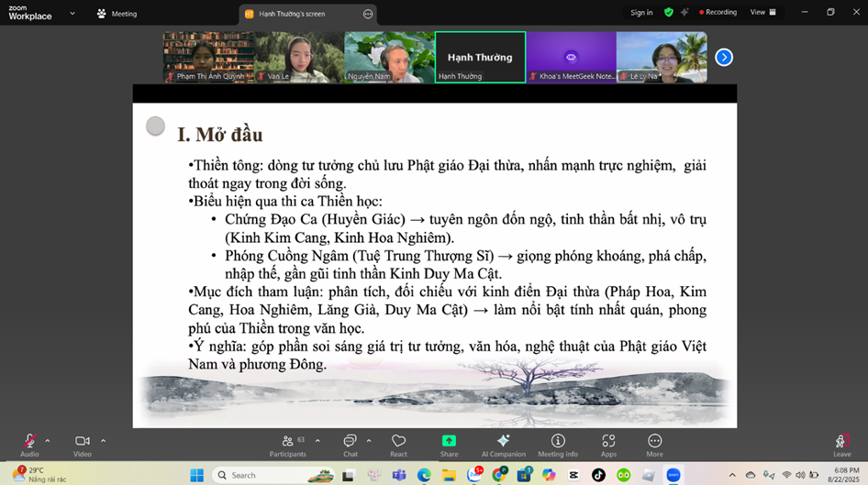Click the Sign in button
This screenshot has height=485, width=868.
tap(641, 13)
